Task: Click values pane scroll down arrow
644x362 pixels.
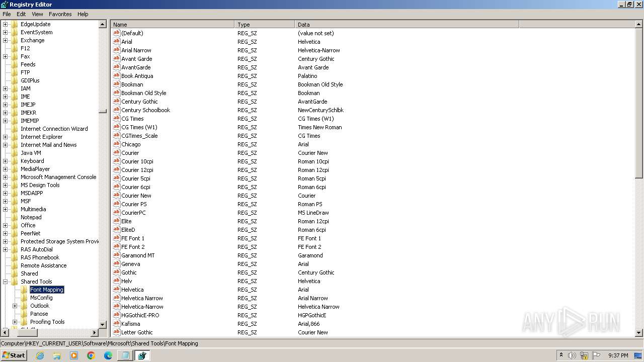Action: (639, 332)
